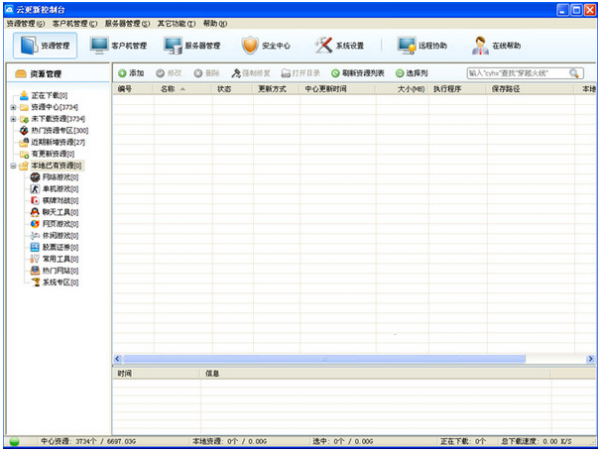This screenshot has width=600, height=452.
Task: Click 强制修复 in the resource toolbar
Action: pyautogui.click(x=251, y=73)
